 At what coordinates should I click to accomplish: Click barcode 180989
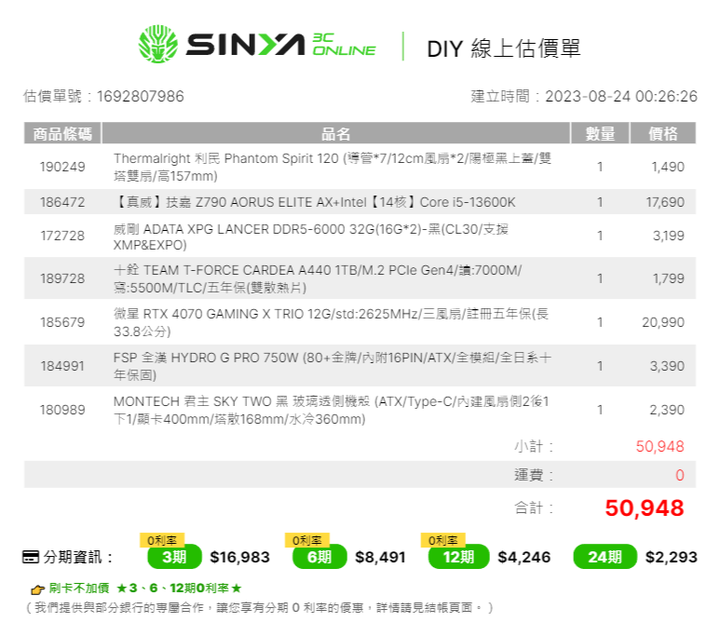62,410
